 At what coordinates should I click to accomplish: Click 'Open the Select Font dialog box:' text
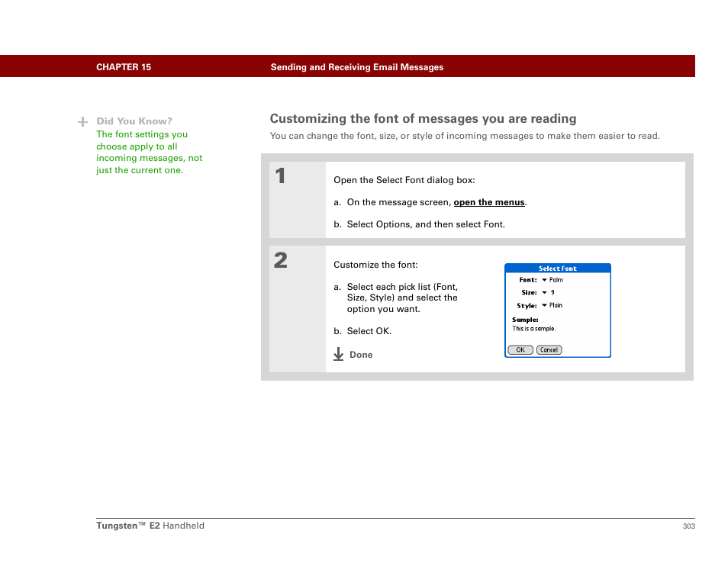404,180
